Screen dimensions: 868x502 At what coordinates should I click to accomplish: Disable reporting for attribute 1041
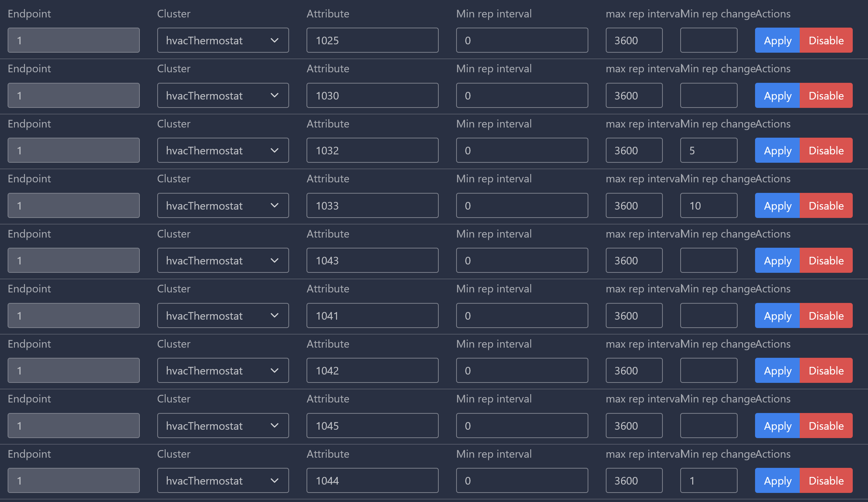(x=826, y=316)
